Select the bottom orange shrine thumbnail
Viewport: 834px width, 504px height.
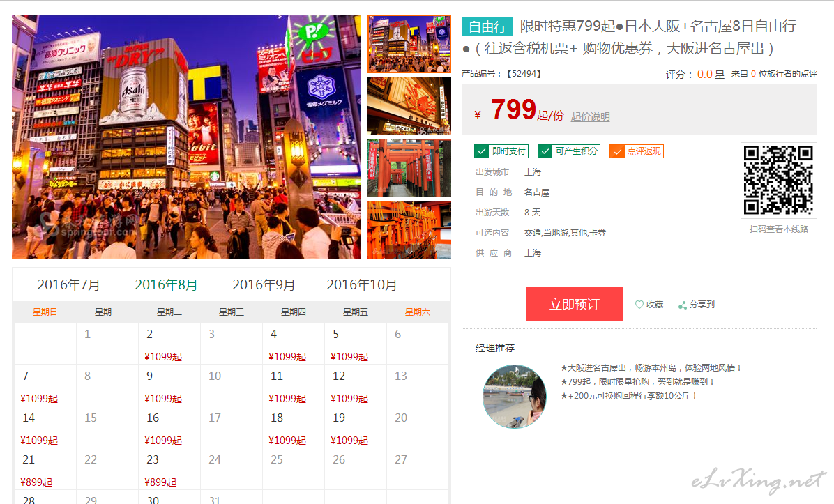(x=409, y=229)
